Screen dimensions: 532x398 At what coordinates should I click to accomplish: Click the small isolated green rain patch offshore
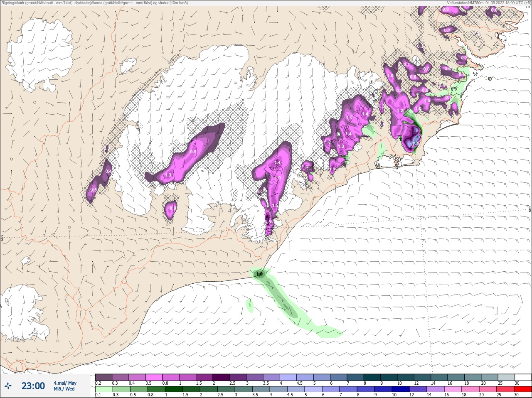click(x=249, y=306)
